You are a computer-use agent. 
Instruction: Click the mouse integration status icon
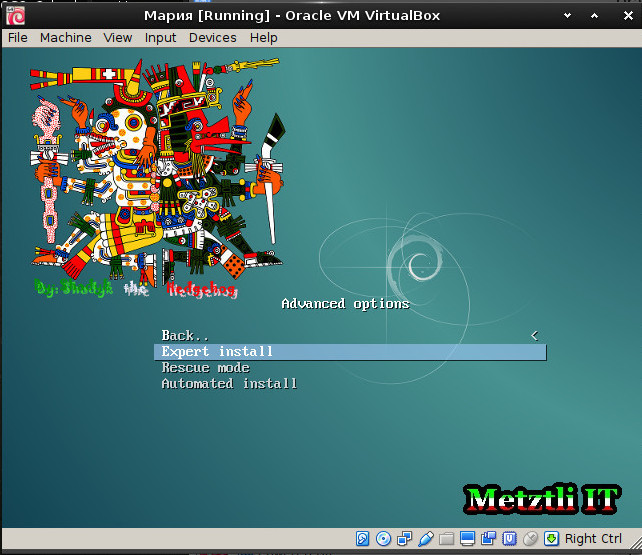(x=530, y=539)
